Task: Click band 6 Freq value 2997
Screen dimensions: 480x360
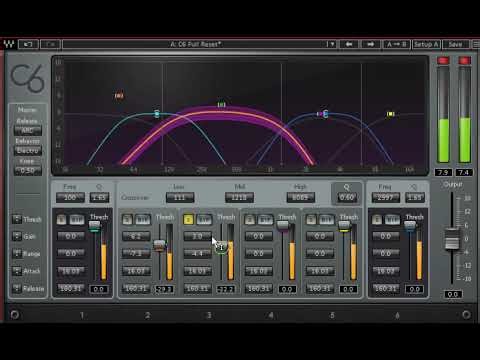Action: coord(385,197)
